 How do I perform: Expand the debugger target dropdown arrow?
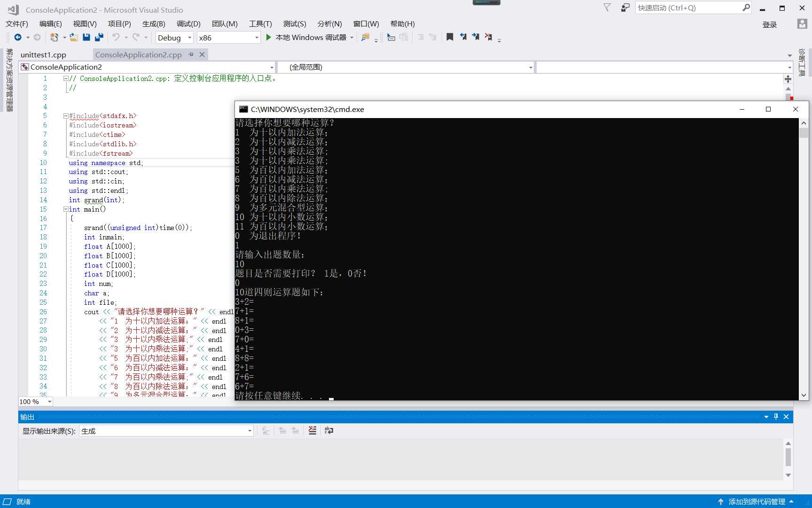tap(351, 38)
